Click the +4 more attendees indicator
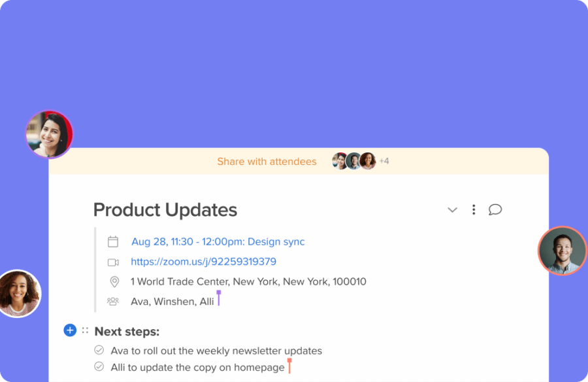The image size is (588, 382). 384,161
